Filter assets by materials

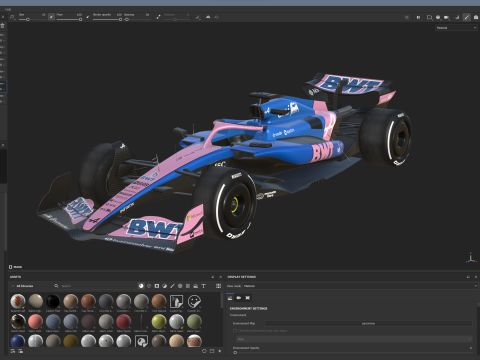tap(141, 286)
